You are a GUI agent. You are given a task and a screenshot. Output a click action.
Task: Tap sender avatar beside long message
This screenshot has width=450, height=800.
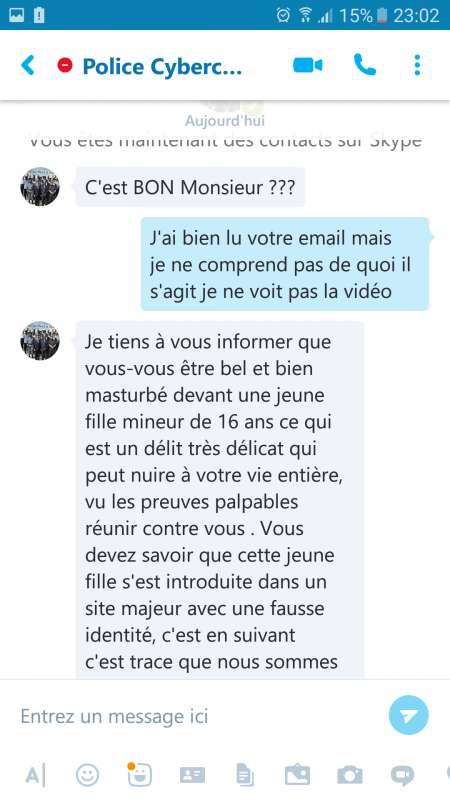coord(40,340)
